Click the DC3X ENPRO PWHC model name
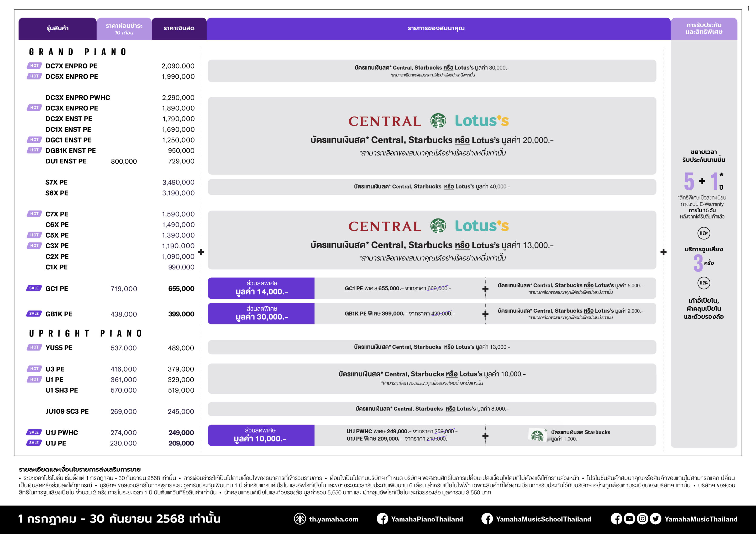756x534 pixels. (78, 98)
